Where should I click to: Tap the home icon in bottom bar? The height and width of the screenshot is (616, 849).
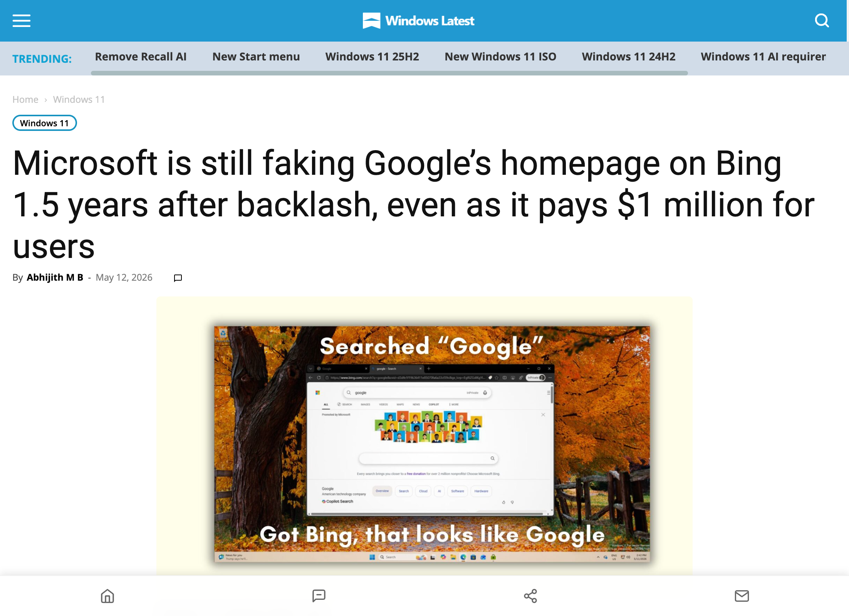coord(107,596)
